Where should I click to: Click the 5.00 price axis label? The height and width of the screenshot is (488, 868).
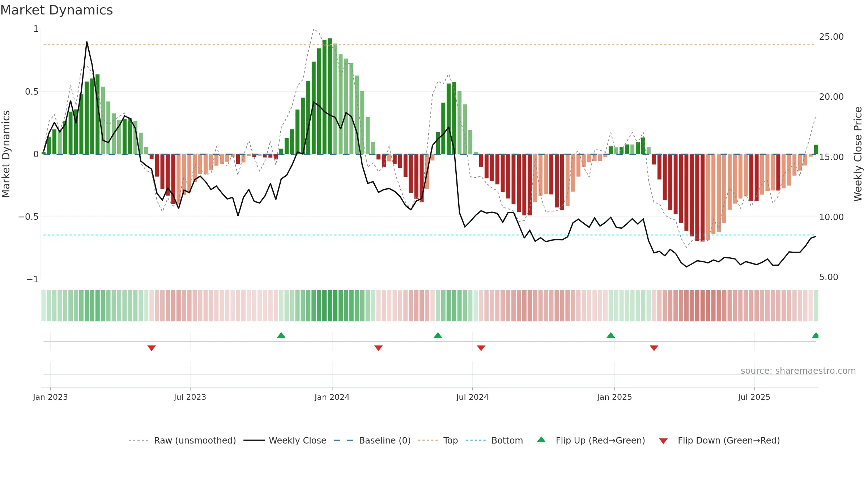(829, 277)
